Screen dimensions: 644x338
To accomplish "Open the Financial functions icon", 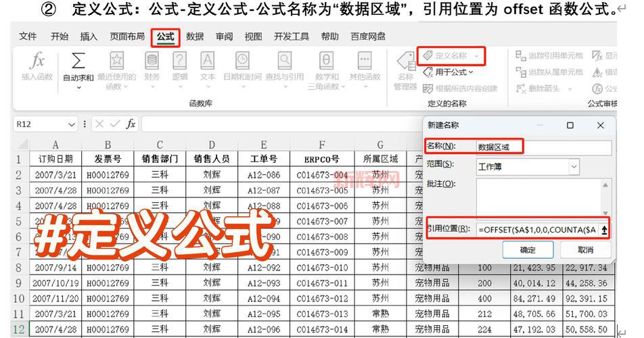I will [x=152, y=61].
